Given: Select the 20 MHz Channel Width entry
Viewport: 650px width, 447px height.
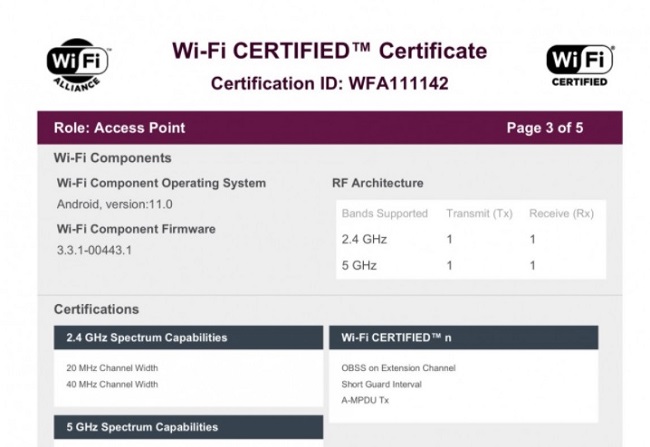Looking at the screenshot, I should click(x=112, y=368).
